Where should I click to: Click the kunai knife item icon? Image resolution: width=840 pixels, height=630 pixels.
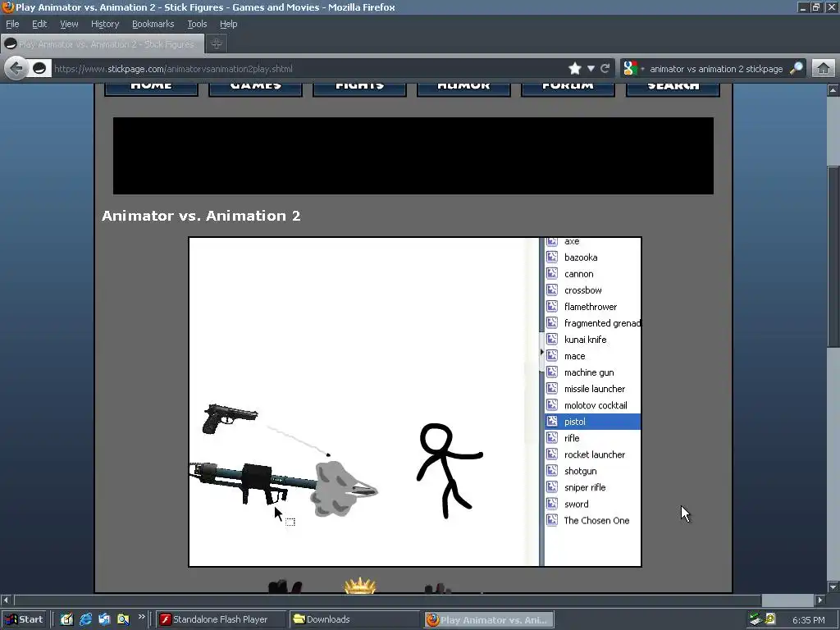pyautogui.click(x=552, y=339)
